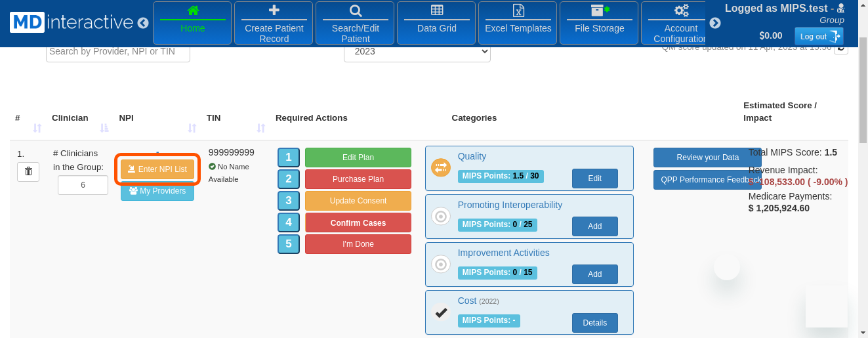
Task: Click the Quality category arrows icon
Action: [x=441, y=168]
